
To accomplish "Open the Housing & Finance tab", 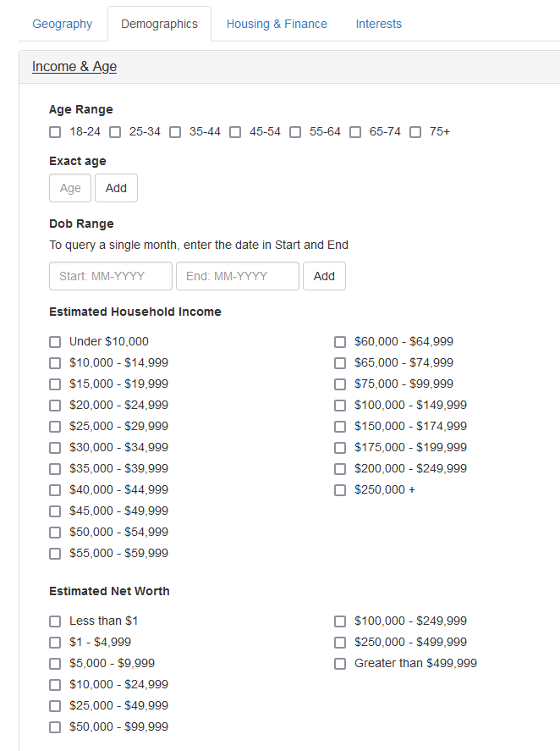I will click(x=277, y=24).
